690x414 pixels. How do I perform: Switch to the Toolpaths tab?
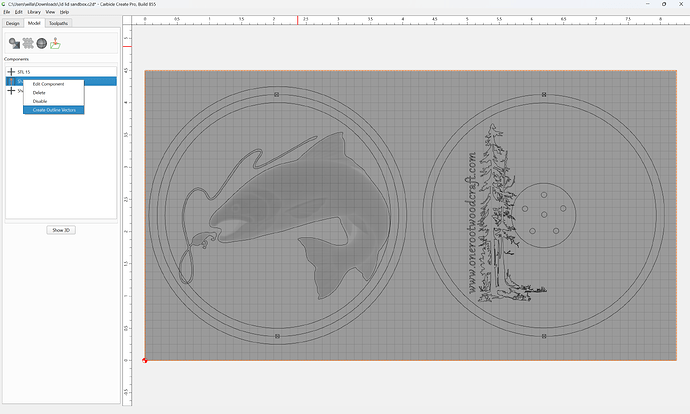(59, 23)
